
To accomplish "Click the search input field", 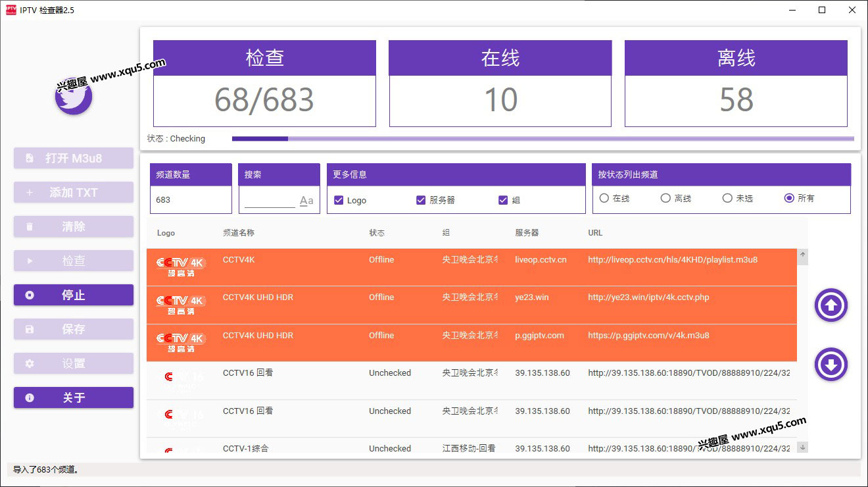I will tap(270, 201).
